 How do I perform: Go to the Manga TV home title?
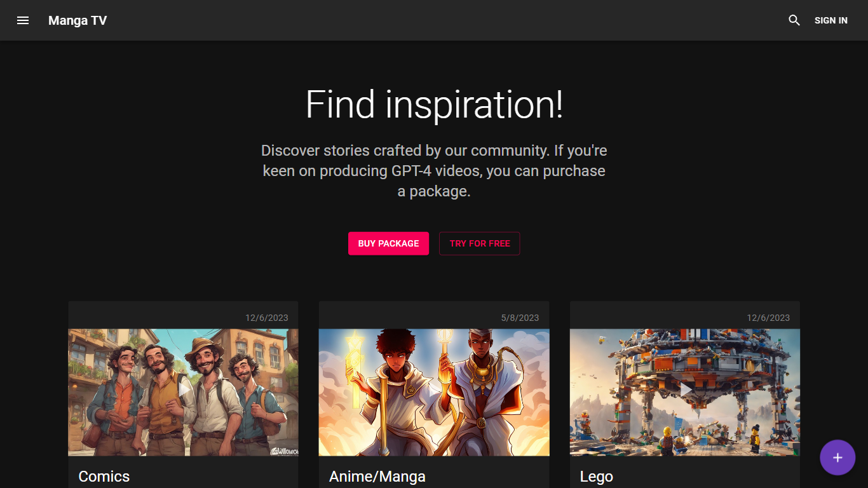click(78, 20)
